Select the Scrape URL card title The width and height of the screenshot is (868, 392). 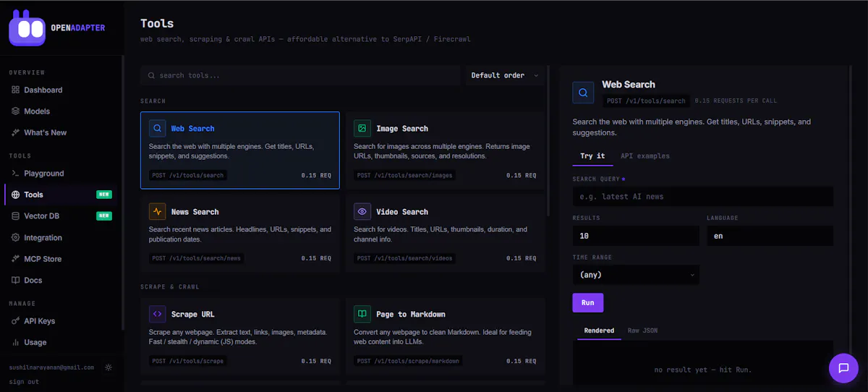click(x=193, y=315)
